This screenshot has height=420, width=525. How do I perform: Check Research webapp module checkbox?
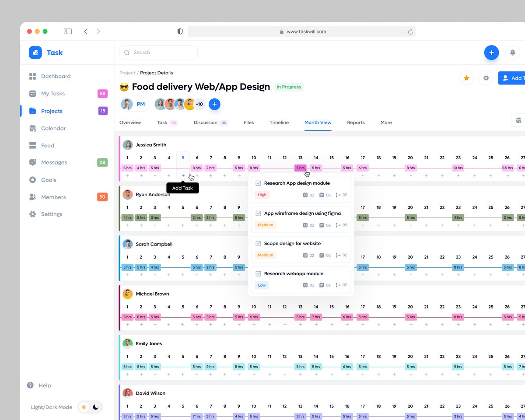pos(258,274)
